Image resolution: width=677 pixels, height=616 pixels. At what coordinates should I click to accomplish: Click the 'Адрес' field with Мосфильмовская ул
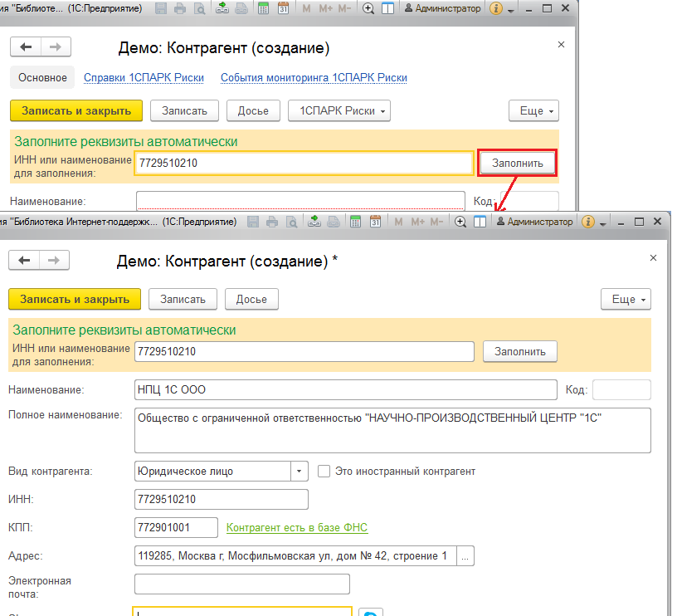coord(295,555)
